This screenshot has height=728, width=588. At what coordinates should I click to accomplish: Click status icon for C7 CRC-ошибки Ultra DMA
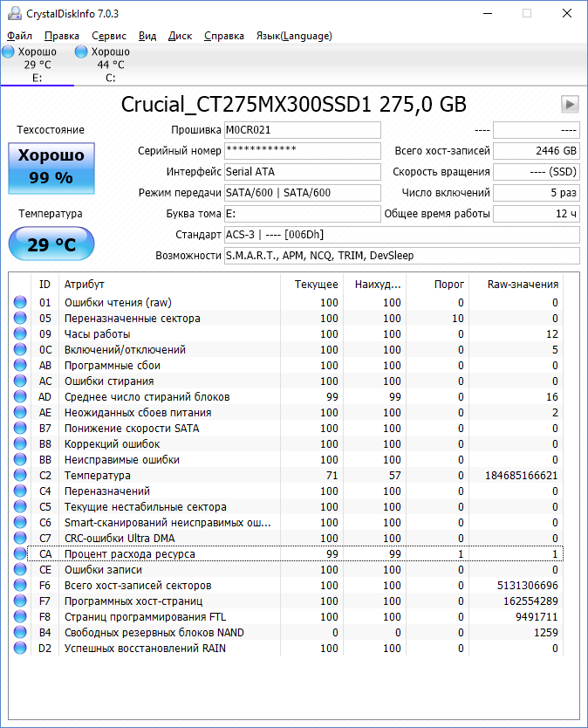pos(20,538)
